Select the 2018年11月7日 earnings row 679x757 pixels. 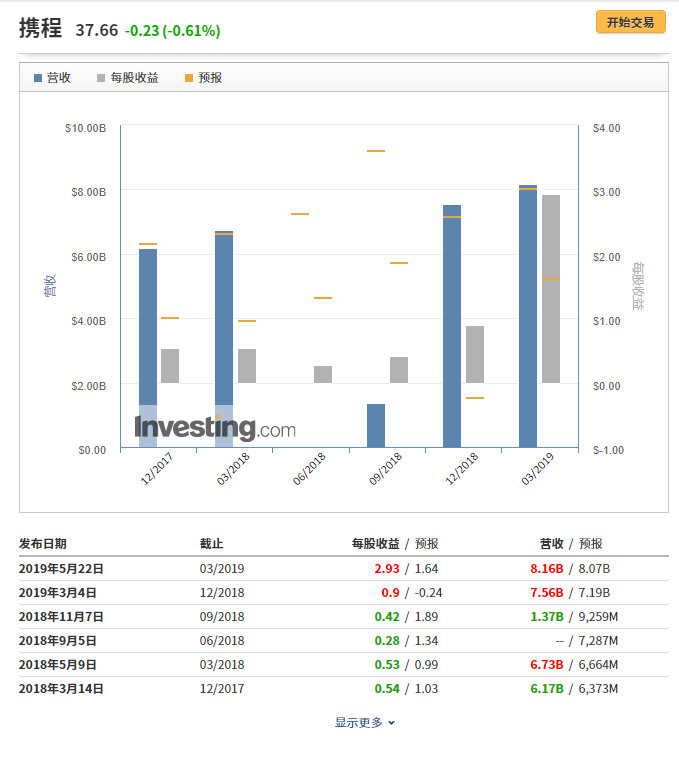(61, 617)
